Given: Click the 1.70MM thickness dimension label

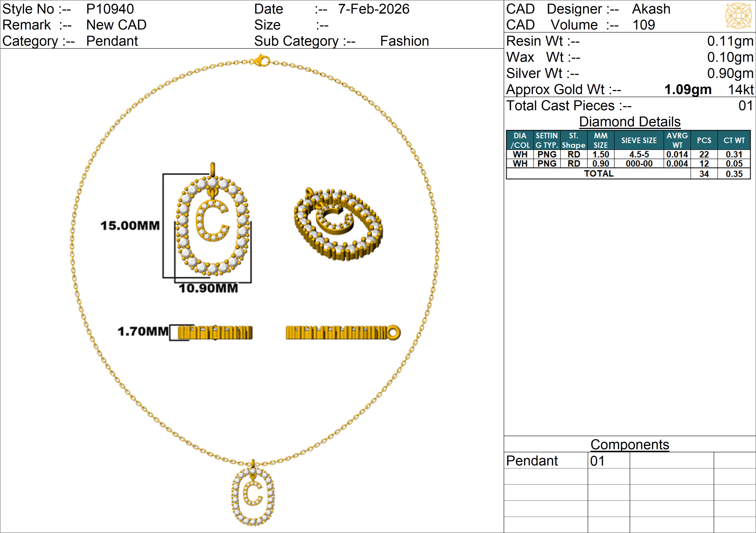Looking at the screenshot, I should click(x=143, y=332).
